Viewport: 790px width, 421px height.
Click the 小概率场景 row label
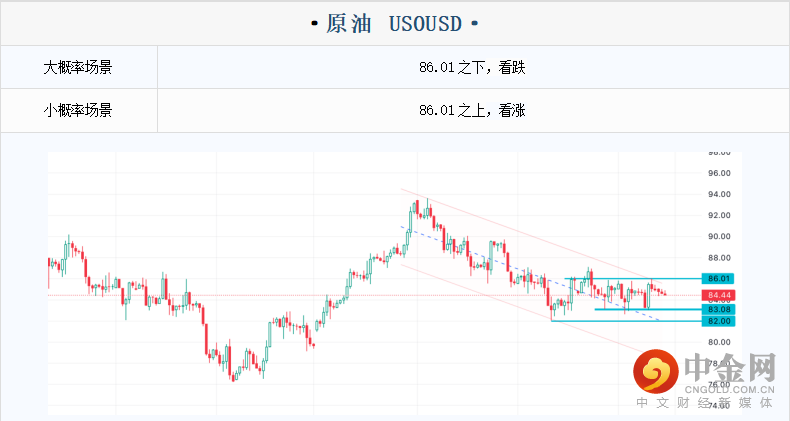(78, 110)
